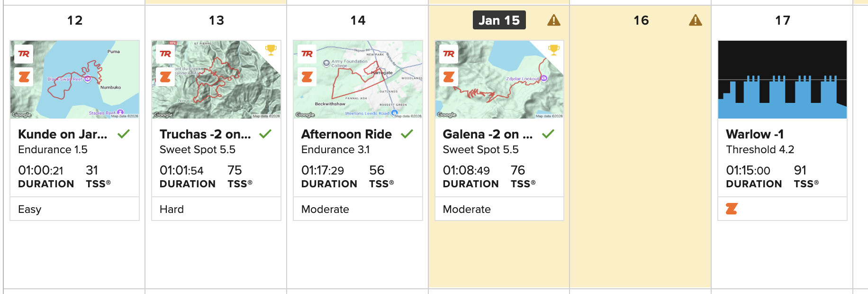Viewport: 868px width, 294px height.
Task: Click the Hard rating on Truchas ride
Action: click(172, 209)
